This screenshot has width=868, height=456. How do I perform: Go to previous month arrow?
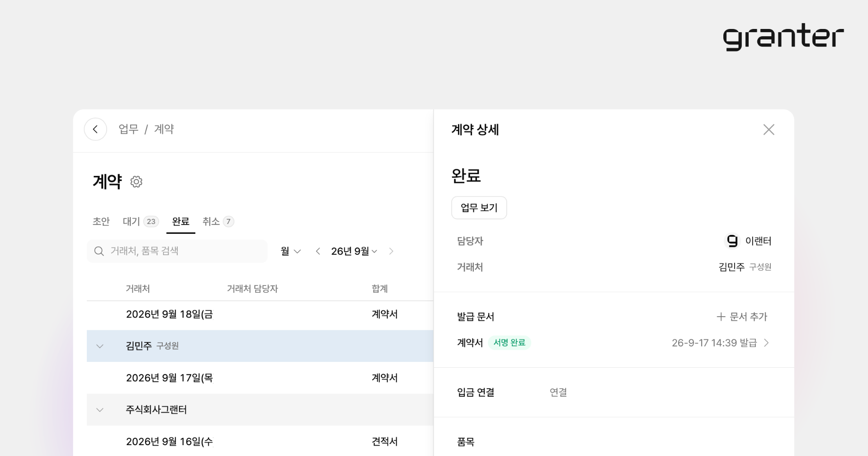coord(318,251)
